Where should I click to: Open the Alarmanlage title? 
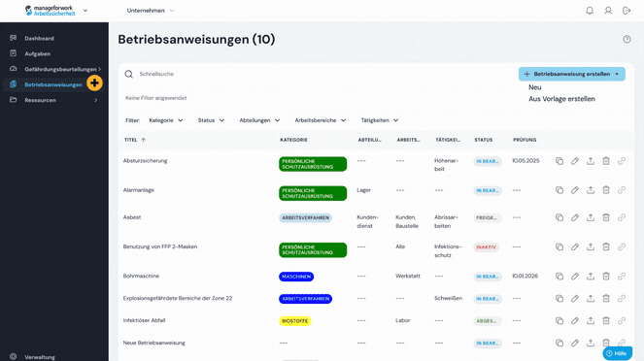click(x=138, y=190)
